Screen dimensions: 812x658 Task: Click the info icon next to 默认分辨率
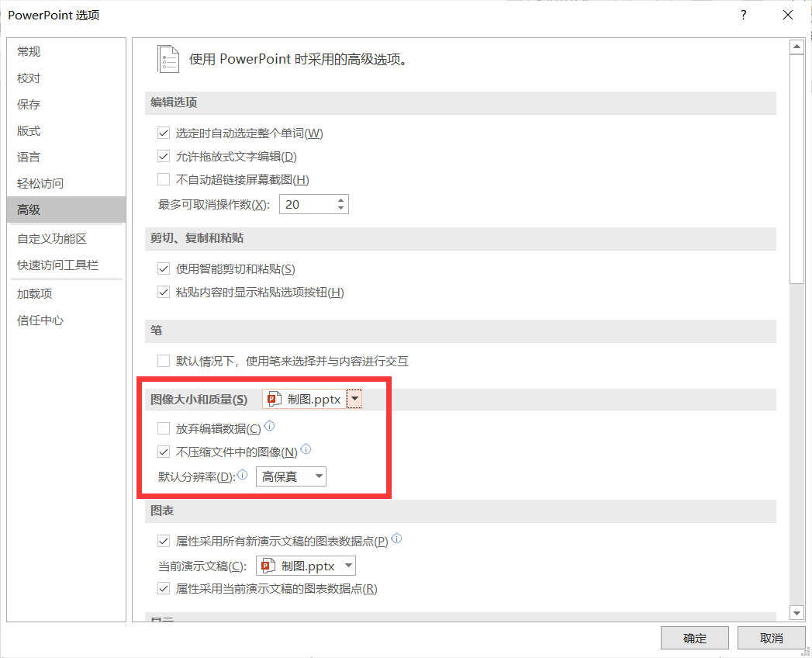(x=242, y=473)
